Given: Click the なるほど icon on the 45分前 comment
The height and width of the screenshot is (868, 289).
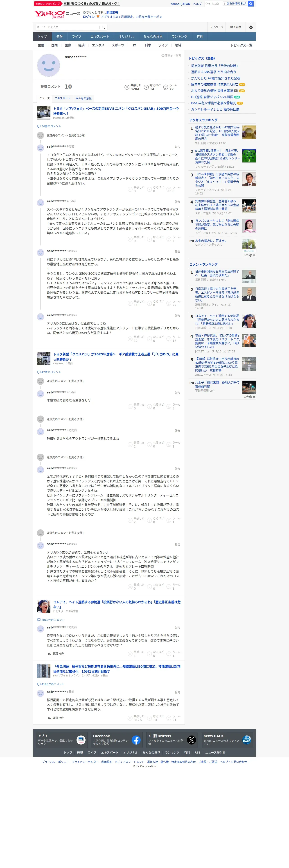Looking at the screenshot, I should pos(149,239).
